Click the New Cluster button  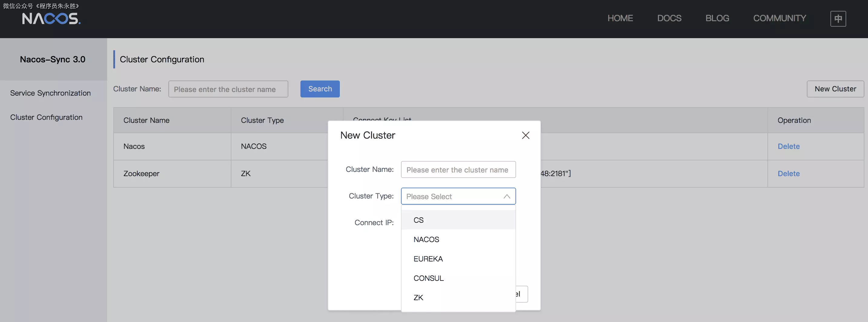coord(835,89)
